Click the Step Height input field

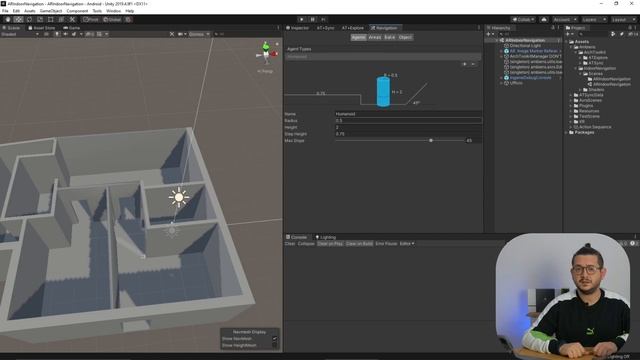point(408,134)
